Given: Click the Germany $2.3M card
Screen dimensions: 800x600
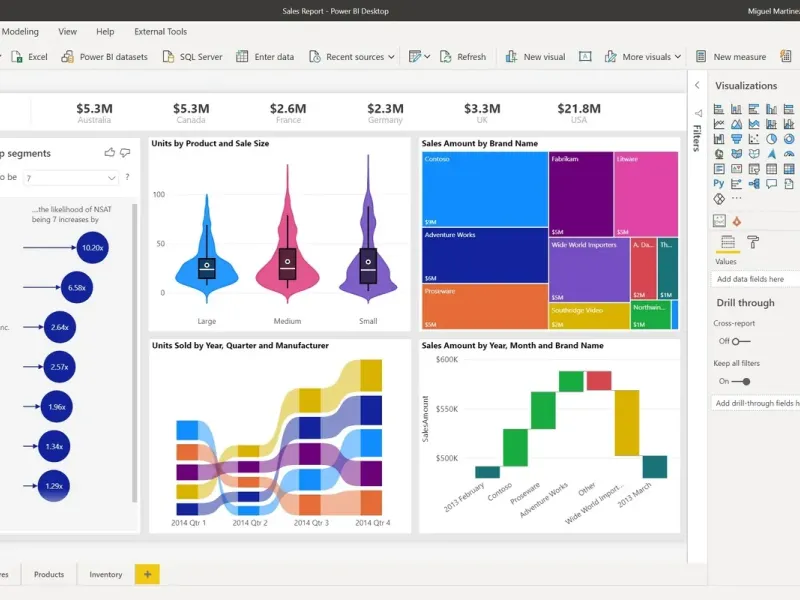Looking at the screenshot, I should tap(385, 113).
